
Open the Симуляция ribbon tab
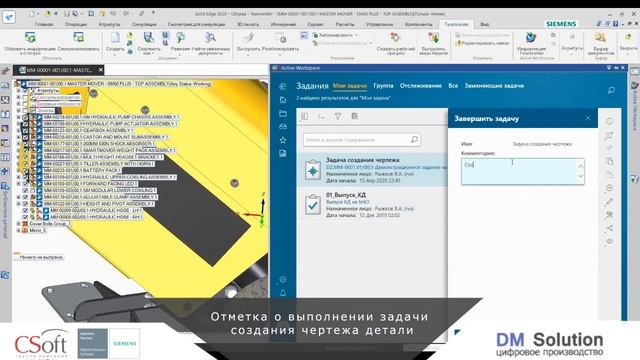click(x=144, y=24)
